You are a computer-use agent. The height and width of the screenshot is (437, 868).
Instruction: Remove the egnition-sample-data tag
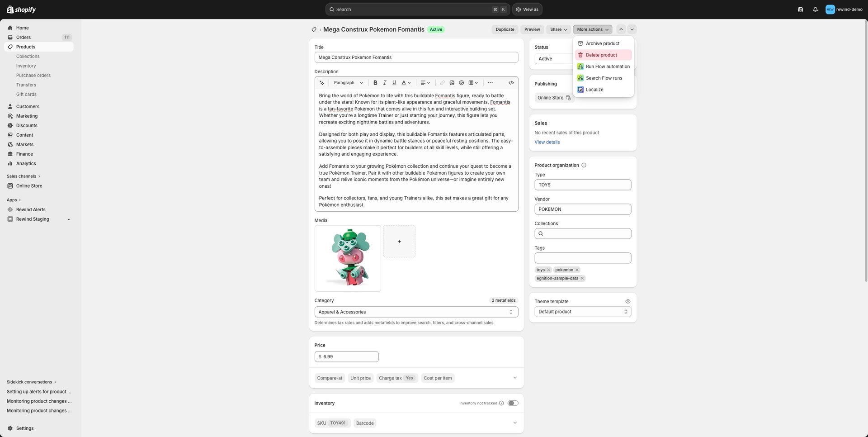pos(582,279)
